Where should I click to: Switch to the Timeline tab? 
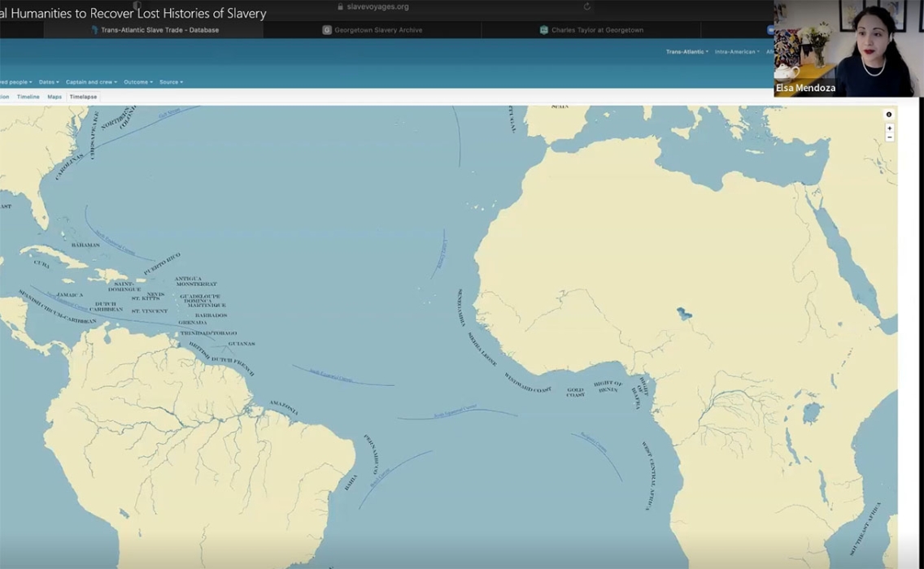pyautogui.click(x=28, y=97)
